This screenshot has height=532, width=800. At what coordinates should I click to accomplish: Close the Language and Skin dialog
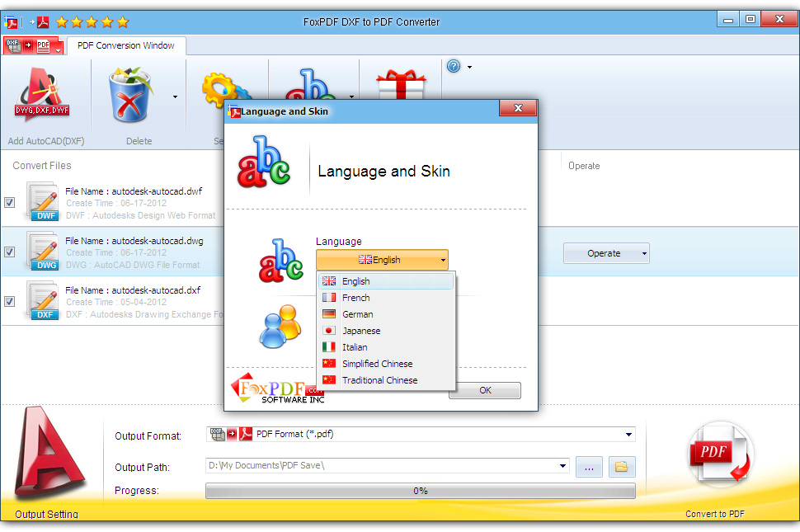518,108
